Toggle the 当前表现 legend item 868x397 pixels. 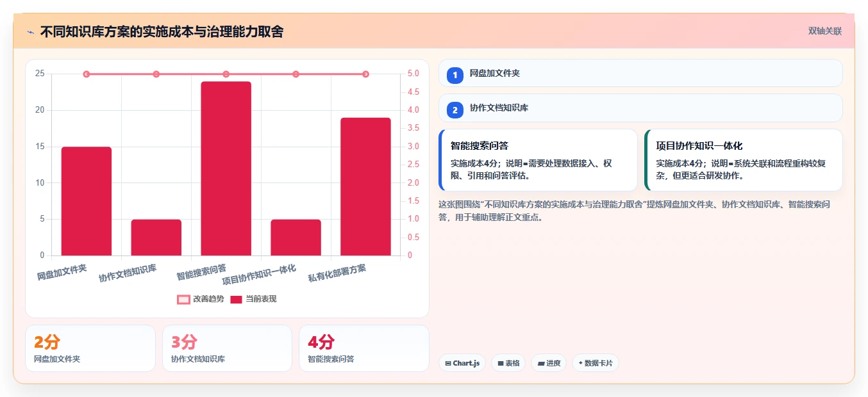pyautogui.click(x=253, y=299)
